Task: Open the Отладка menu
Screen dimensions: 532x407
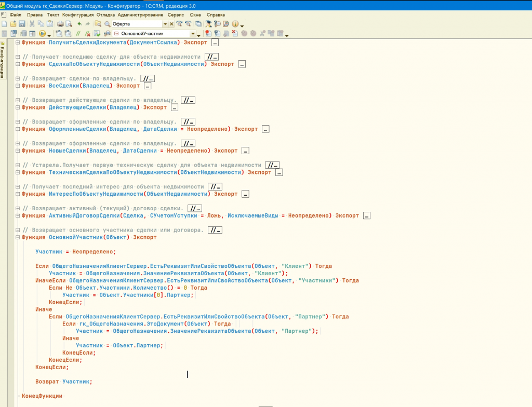Action: [x=105, y=15]
